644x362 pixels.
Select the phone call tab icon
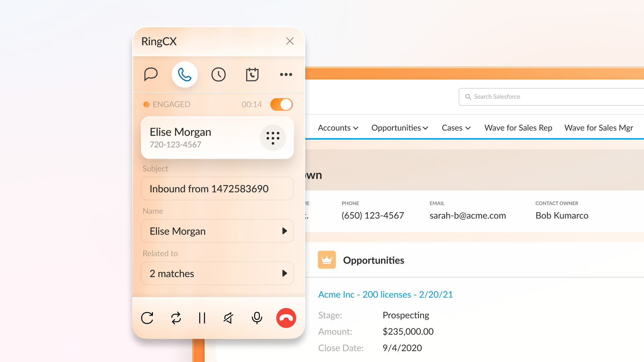[x=185, y=74]
